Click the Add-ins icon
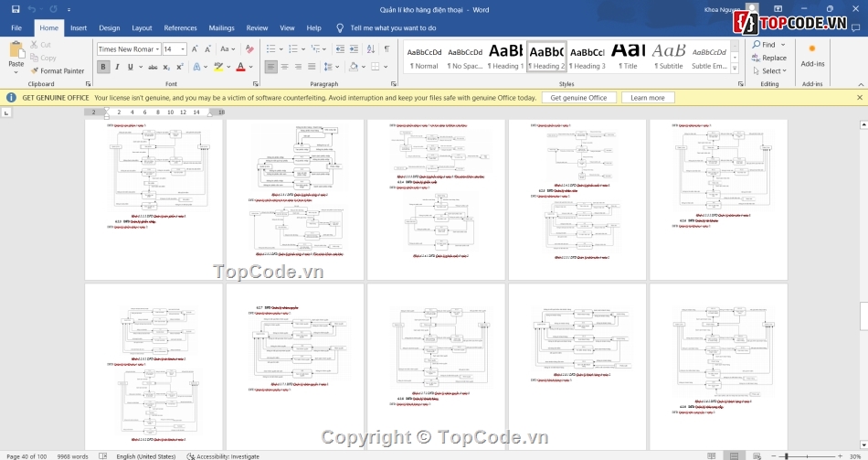The height and width of the screenshot is (460, 868). [x=812, y=48]
